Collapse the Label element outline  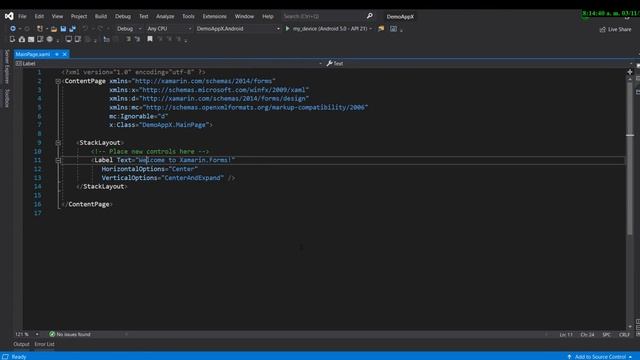click(58, 160)
